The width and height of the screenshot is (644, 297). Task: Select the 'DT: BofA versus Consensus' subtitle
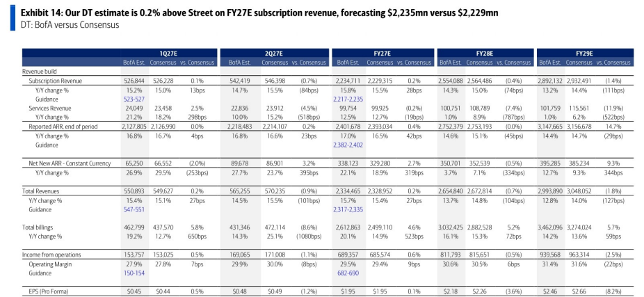point(70,24)
